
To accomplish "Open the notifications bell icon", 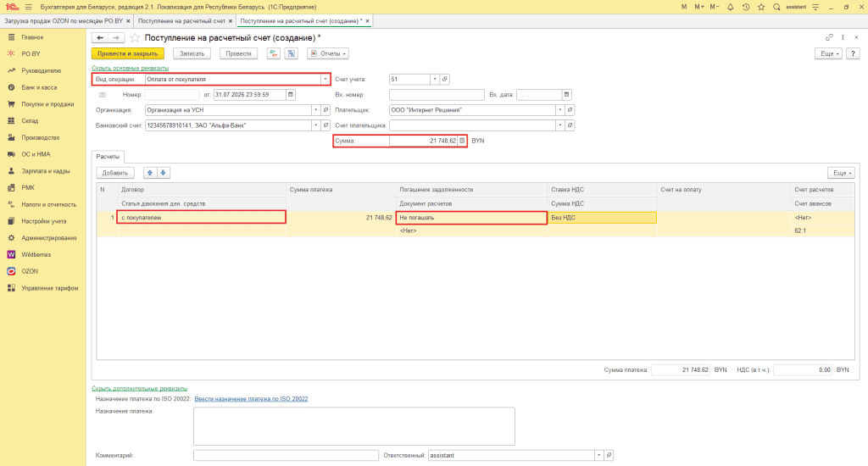I will click(x=730, y=7).
